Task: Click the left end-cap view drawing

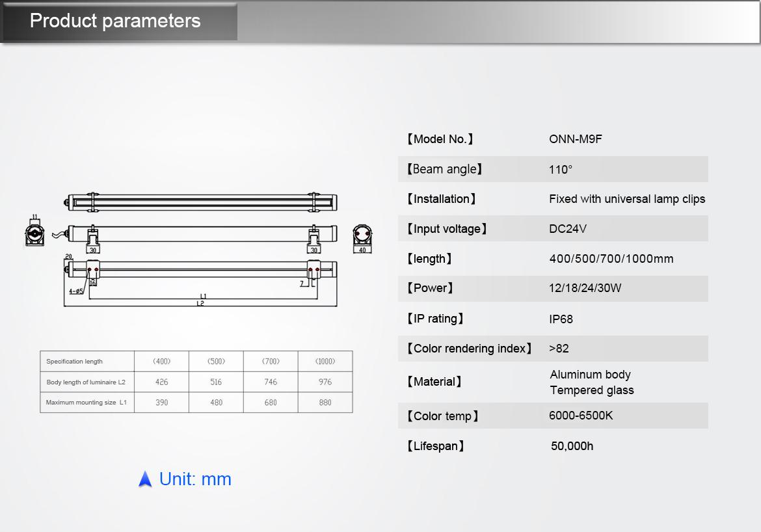Action: [34, 234]
